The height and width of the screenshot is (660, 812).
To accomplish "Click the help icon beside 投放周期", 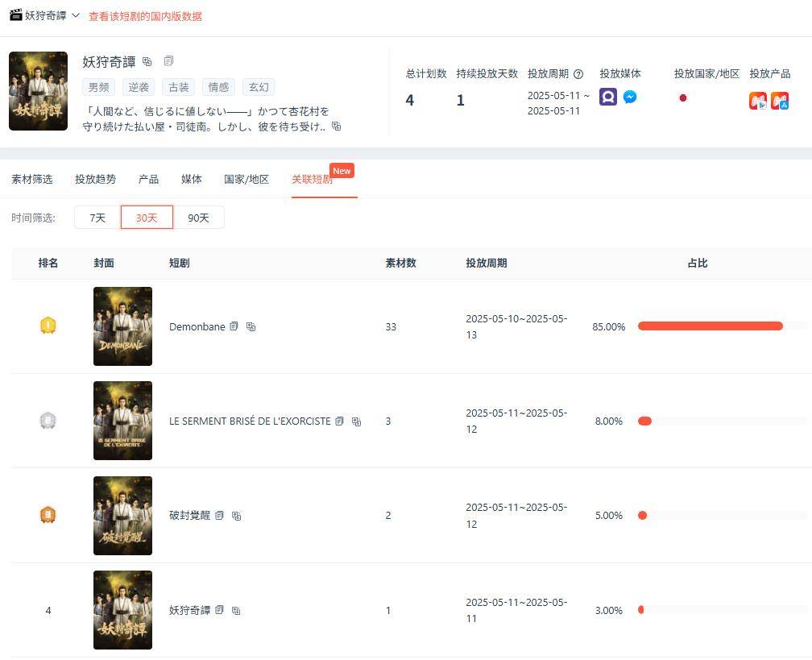I will 578,74.
